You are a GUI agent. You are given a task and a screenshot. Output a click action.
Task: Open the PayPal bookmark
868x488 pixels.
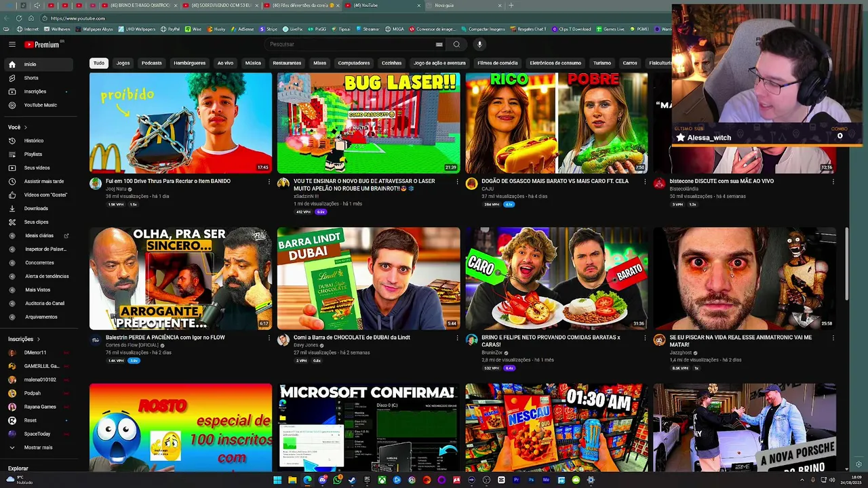click(x=170, y=29)
